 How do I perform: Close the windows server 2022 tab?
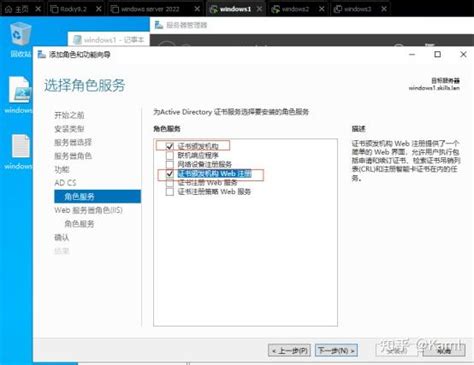pos(197,9)
